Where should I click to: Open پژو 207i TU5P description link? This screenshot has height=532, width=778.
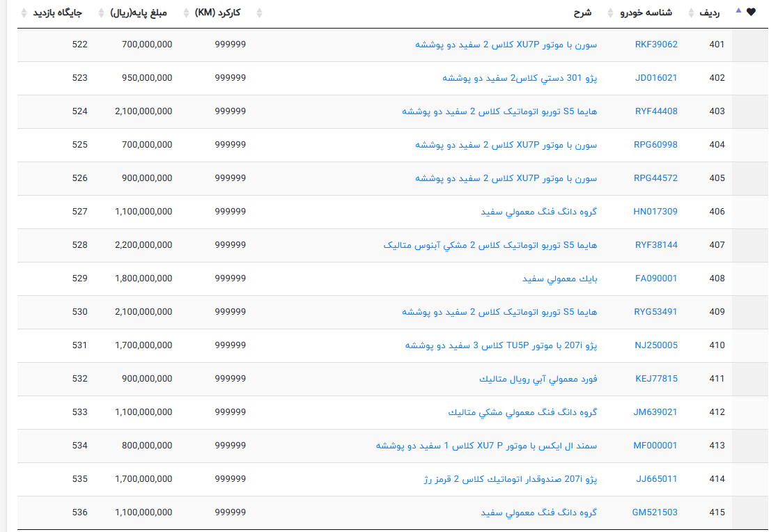pyautogui.click(x=501, y=345)
